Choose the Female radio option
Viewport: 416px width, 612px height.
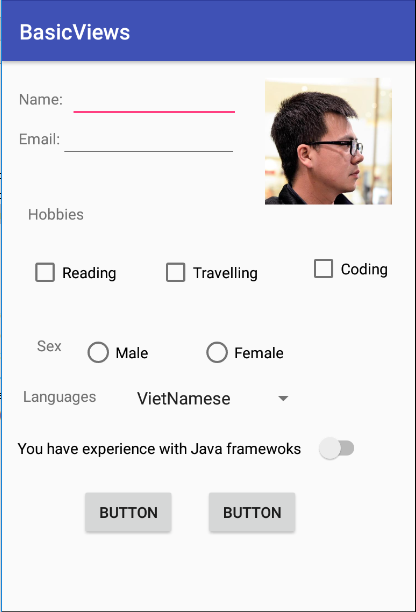click(x=217, y=352)
